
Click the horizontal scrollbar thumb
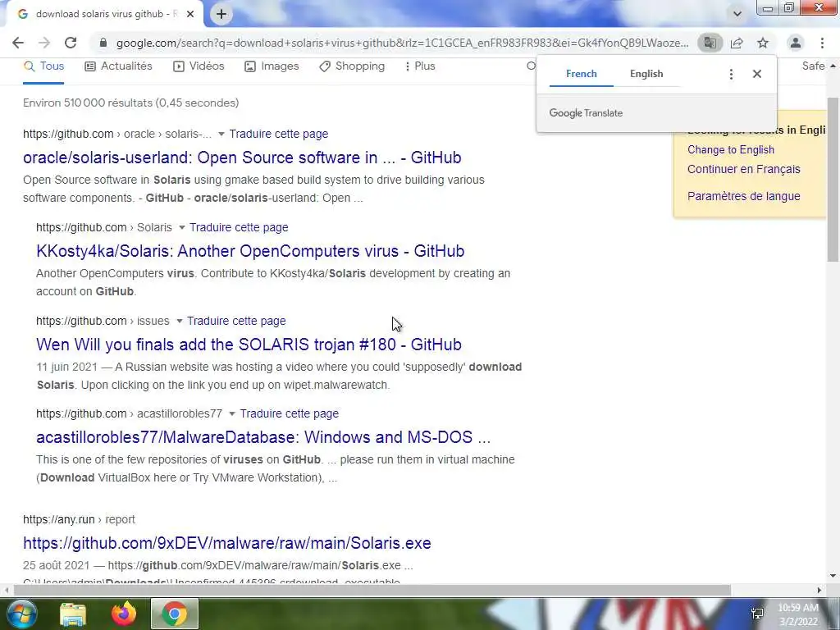point(372,591)
